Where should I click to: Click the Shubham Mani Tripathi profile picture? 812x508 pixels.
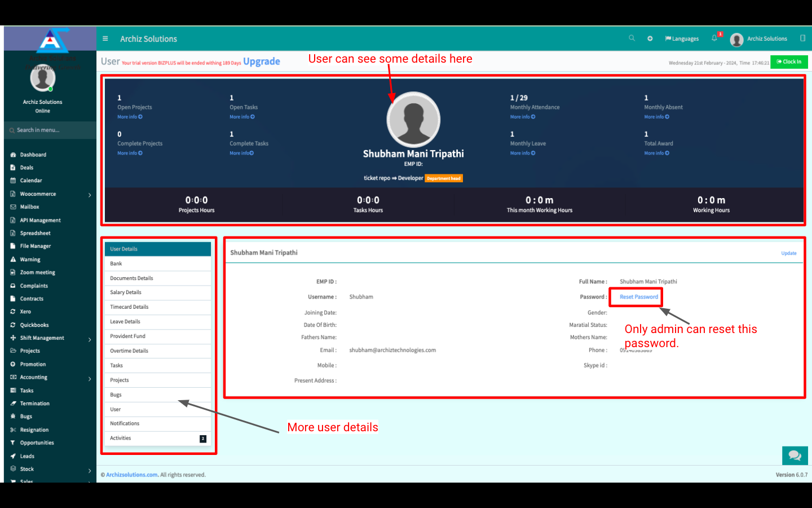pyautogui.click(x=413, y=120)
